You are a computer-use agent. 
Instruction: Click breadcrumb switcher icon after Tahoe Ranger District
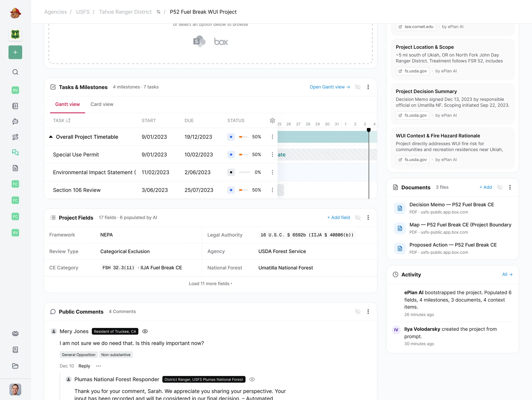pyautogui.click(x=158, y=12)
